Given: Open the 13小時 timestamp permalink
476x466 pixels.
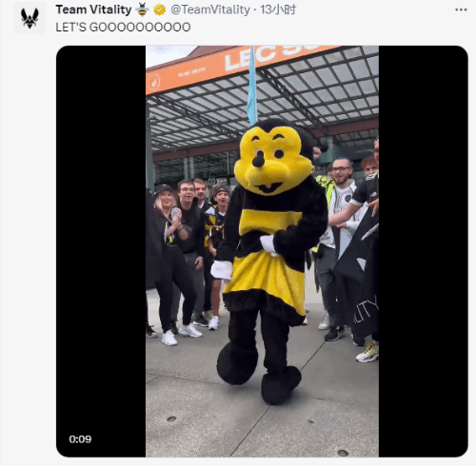Looking at the screenshot, I should click(x=278, y=10).
